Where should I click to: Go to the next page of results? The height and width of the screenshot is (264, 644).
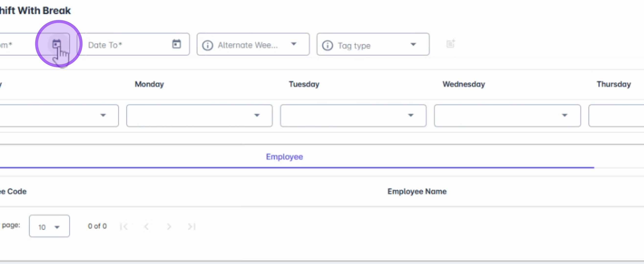click(169, 227)
